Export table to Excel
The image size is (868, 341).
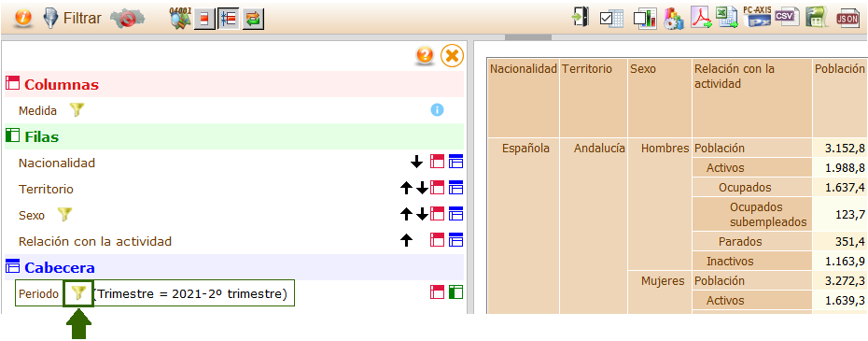click(726, 18)
